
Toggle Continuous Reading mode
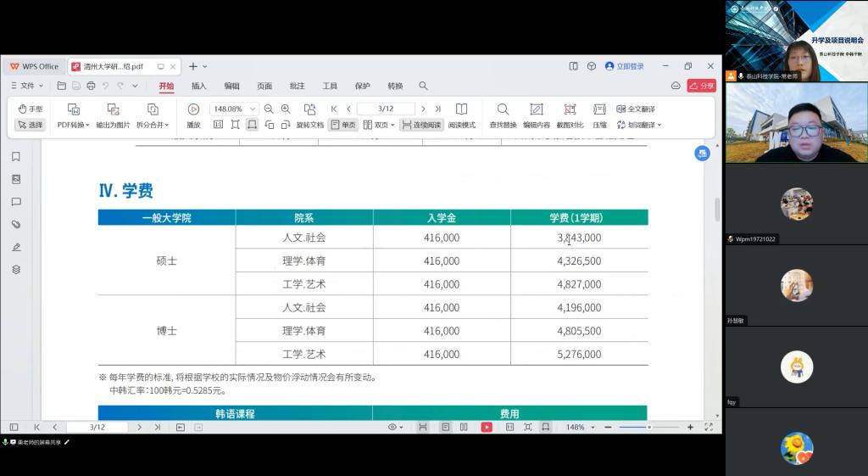pyautogui.click(x=421, y=125)
